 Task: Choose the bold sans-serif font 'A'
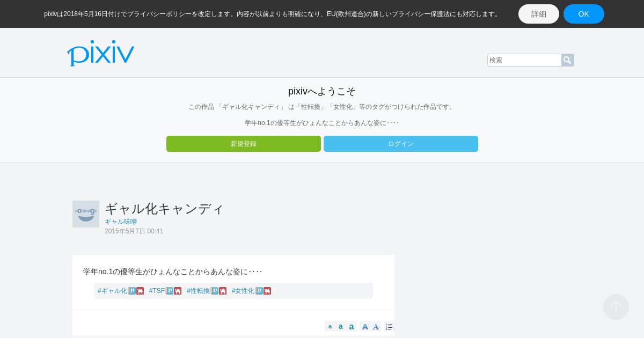[365, 326]
